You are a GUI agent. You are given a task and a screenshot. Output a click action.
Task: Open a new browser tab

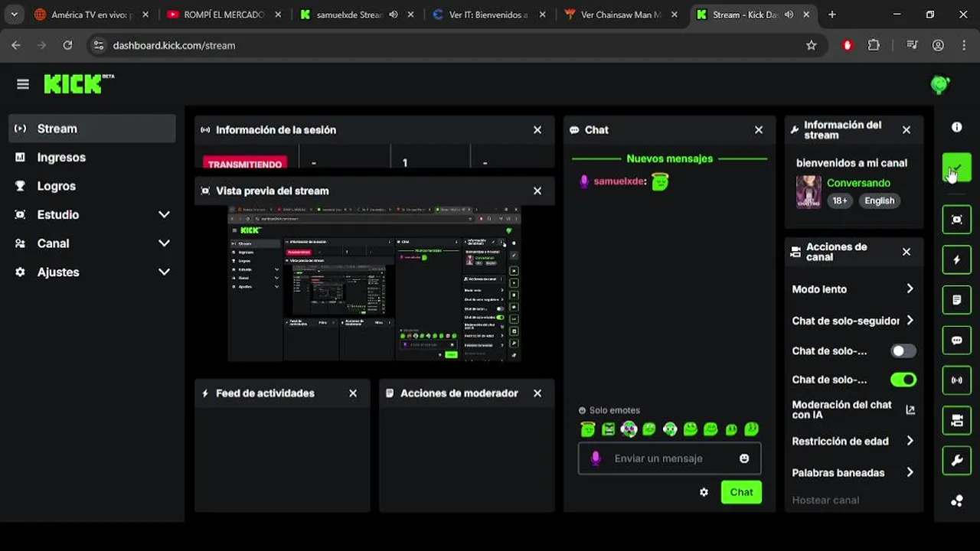point(832,15)
